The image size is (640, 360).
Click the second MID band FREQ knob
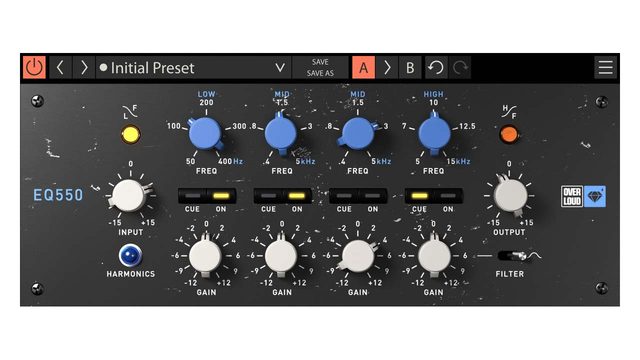pos(358,133)
